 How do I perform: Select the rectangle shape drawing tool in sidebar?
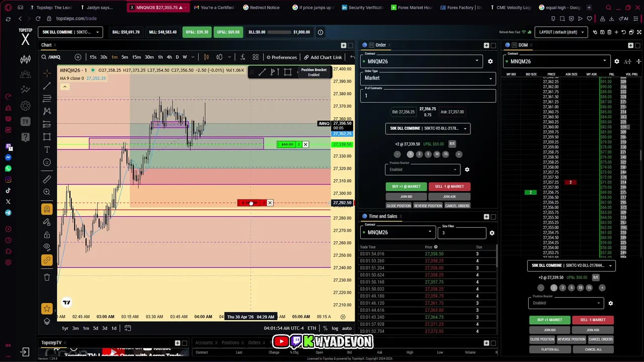(47, 137)
